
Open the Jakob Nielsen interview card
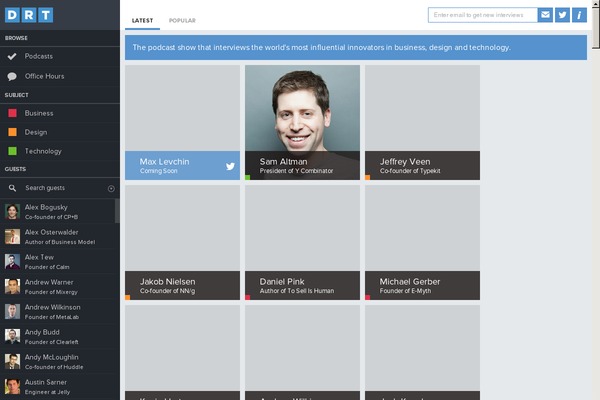click(183, 242)
